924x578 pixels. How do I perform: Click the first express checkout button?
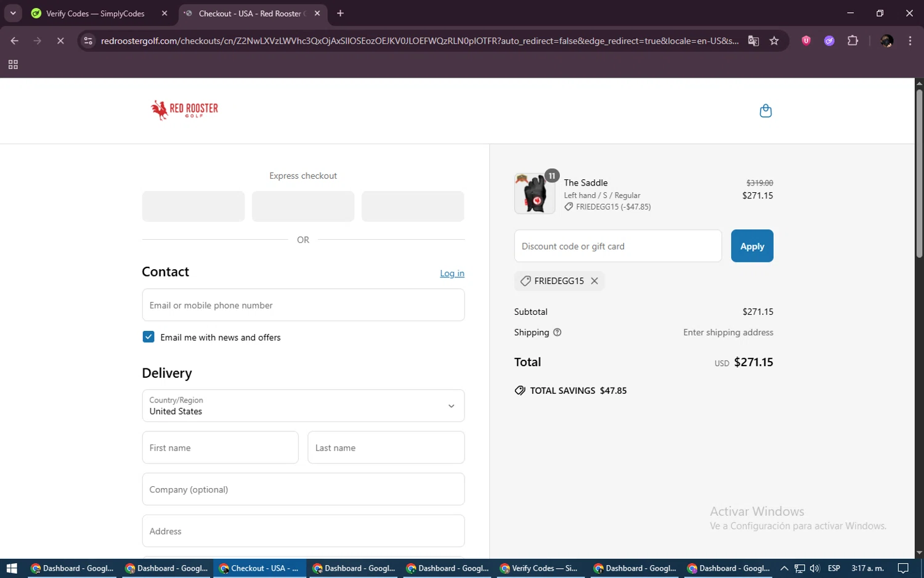pos(193,206)
